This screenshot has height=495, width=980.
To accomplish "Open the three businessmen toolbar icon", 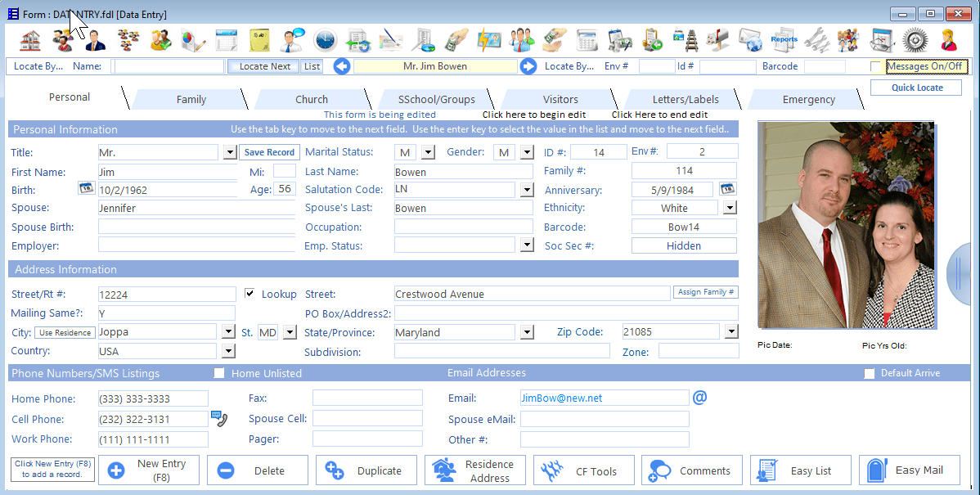I will pyautogui.click(x=521, y=41).
